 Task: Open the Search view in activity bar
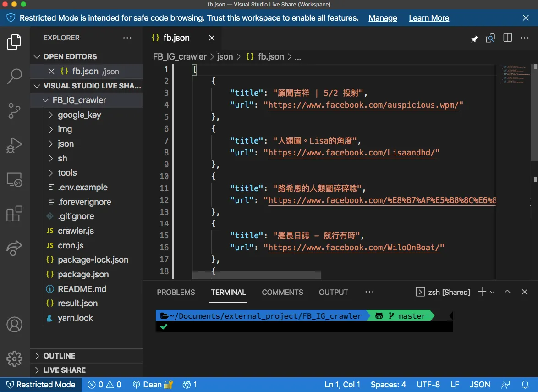tap(14, 76)
